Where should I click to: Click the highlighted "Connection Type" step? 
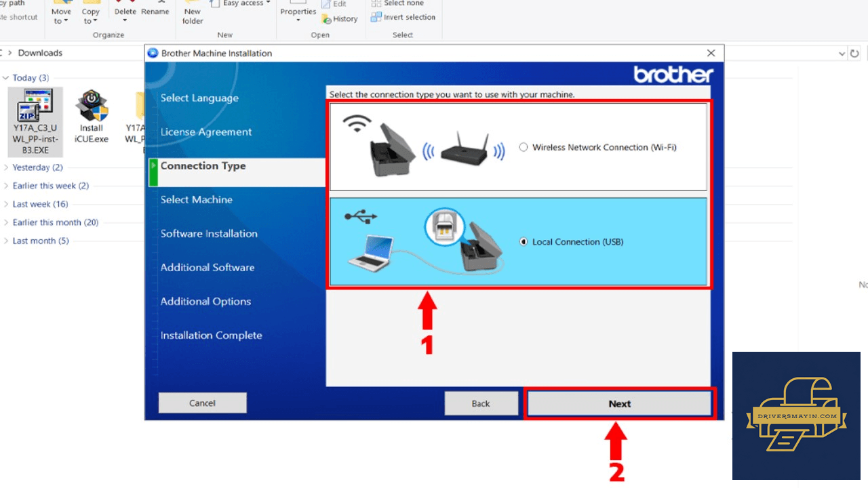tap(237, 172)
